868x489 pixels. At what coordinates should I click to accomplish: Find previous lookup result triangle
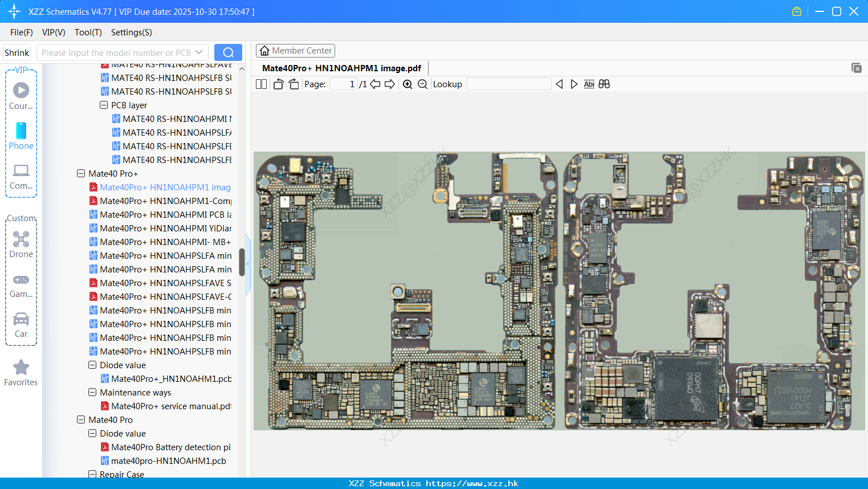point(559,84)
